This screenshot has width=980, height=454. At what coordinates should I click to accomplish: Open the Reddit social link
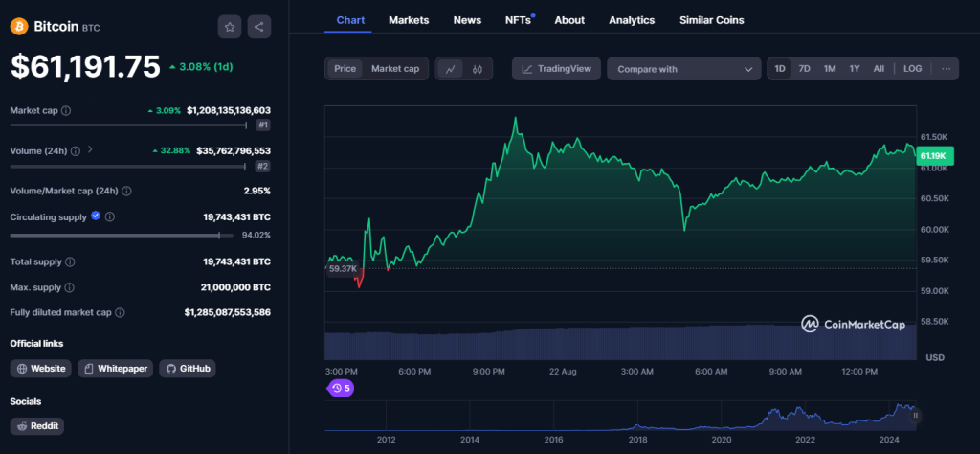pyautogui.click(x=37, y=426)
